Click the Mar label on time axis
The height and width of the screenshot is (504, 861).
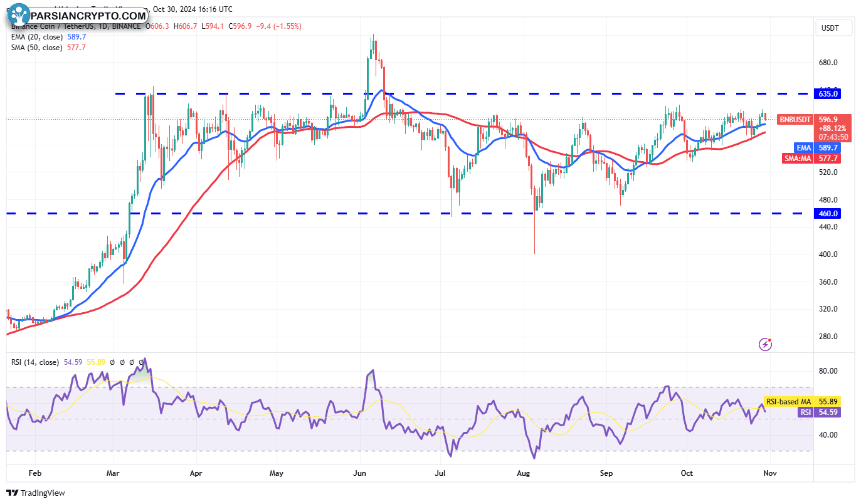pos(114,473)
